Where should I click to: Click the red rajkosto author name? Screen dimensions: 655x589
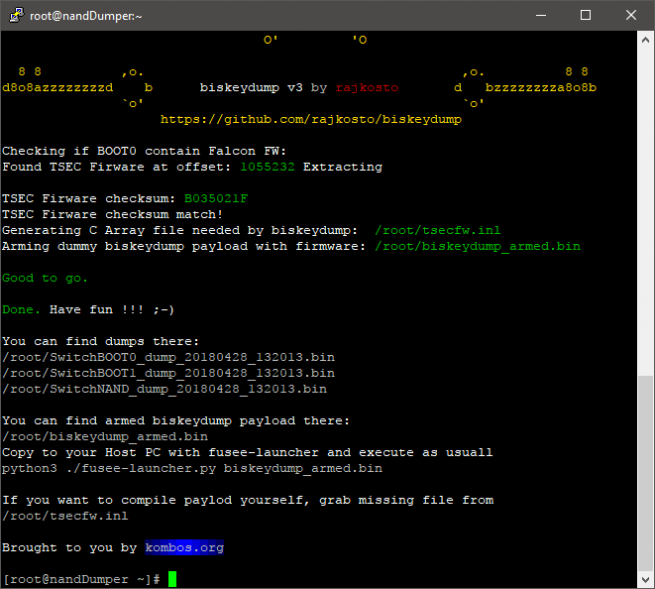click(x=365, y=87)
